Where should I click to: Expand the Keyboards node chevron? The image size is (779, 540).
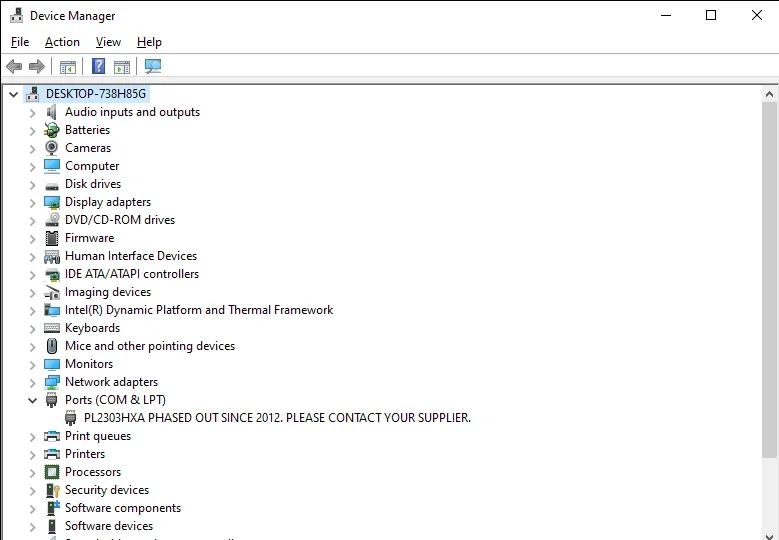pos(32,329)
